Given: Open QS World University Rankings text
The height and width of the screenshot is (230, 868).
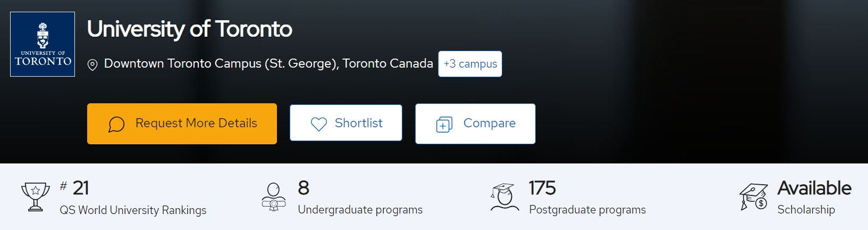Looking at the screenshot, I should pyautogui.click(x=133, y=210).
